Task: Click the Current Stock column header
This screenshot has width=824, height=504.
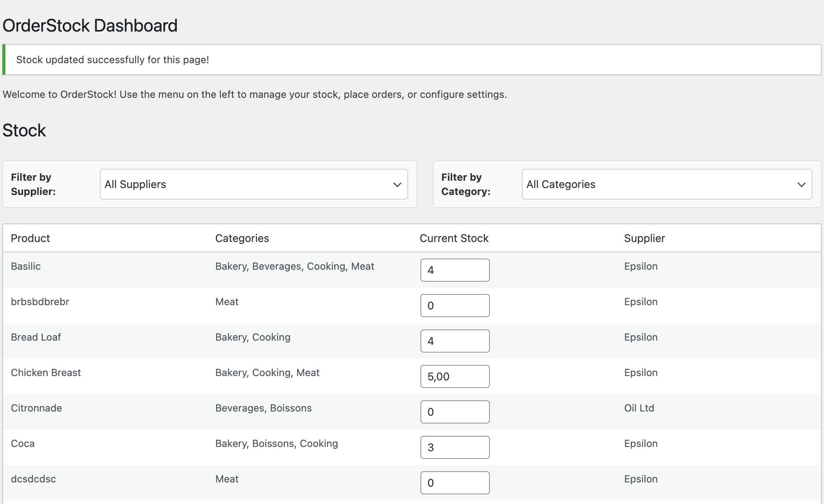Action: click(454, 238)
